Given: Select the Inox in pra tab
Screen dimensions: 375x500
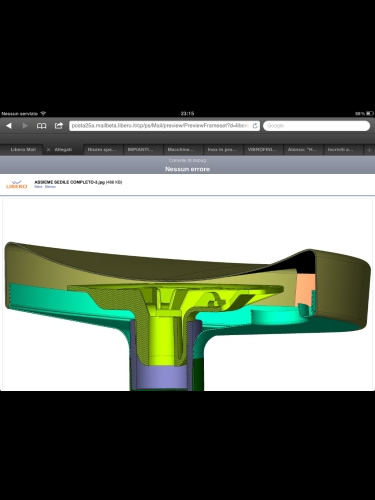Looking at the screenshot, I should (x=222, y=150).
